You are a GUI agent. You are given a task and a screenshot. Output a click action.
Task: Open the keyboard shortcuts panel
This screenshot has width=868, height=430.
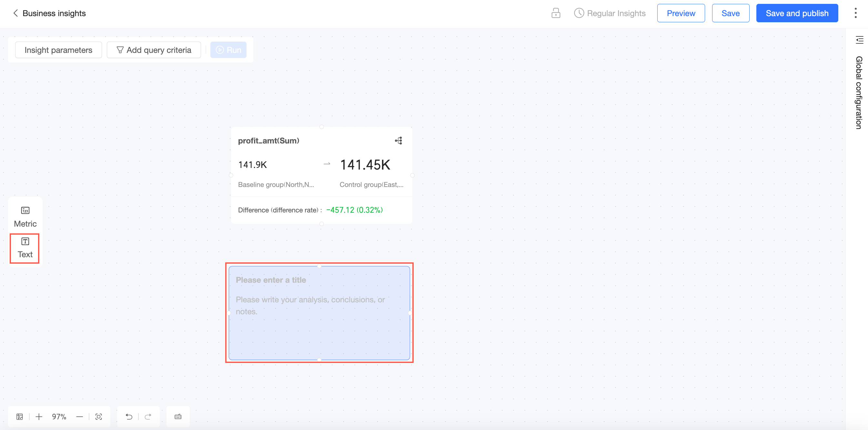pyautogui.click(x=178, y=416)
